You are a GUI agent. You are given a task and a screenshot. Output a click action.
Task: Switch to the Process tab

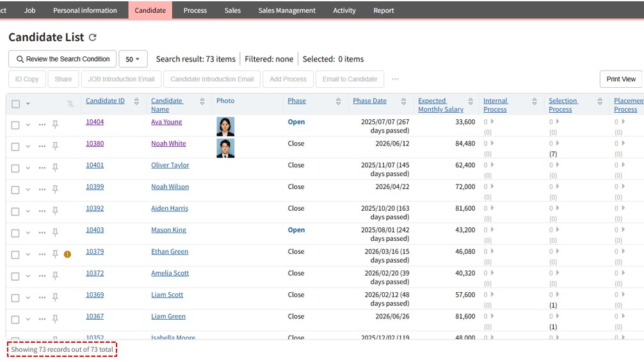coord(195,10)
